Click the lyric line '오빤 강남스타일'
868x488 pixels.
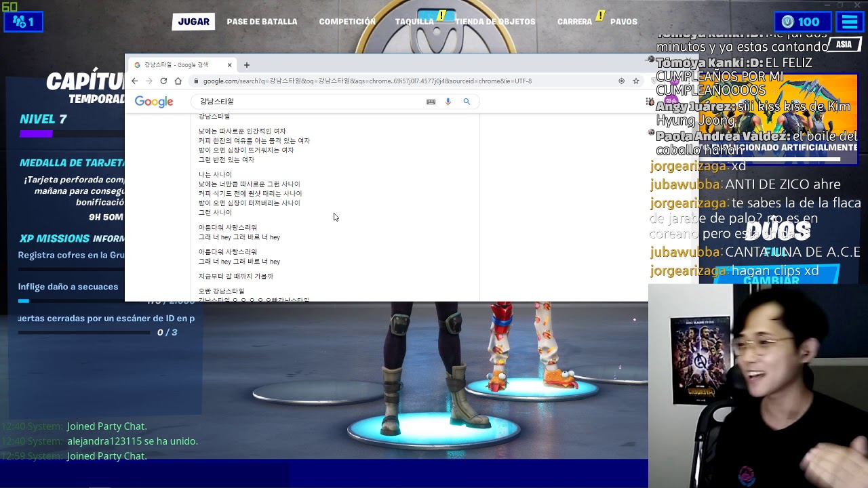(x=221, y=291)
